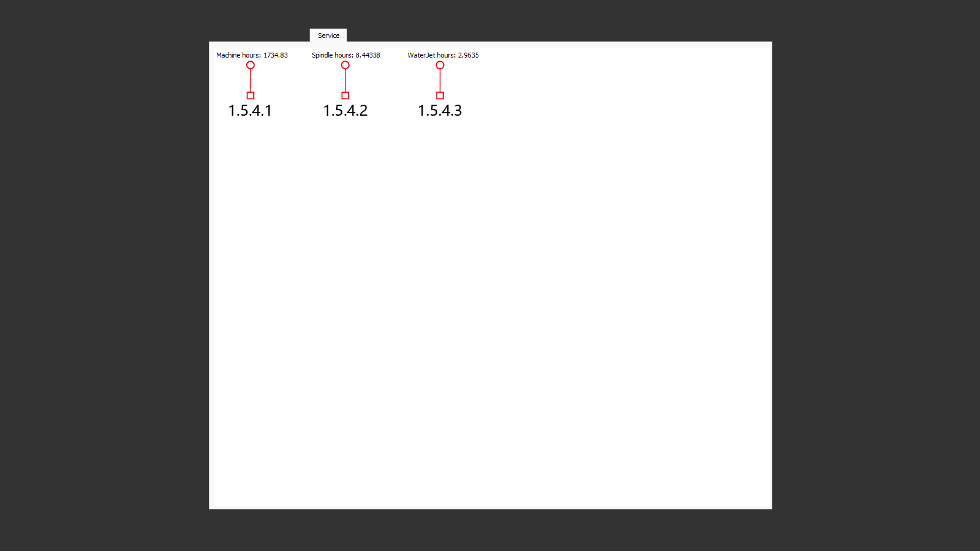Screen dimensions: 980x551
Task: Open the Service tab
Action: click(x=328, y=36)
